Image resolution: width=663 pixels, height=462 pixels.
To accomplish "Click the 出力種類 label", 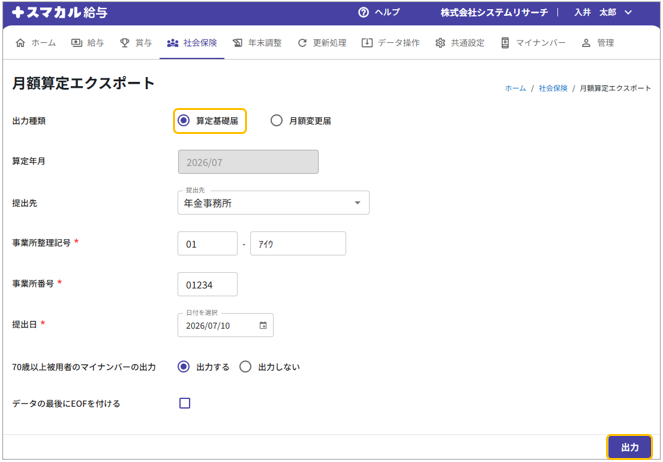I will tap(29, 121).
